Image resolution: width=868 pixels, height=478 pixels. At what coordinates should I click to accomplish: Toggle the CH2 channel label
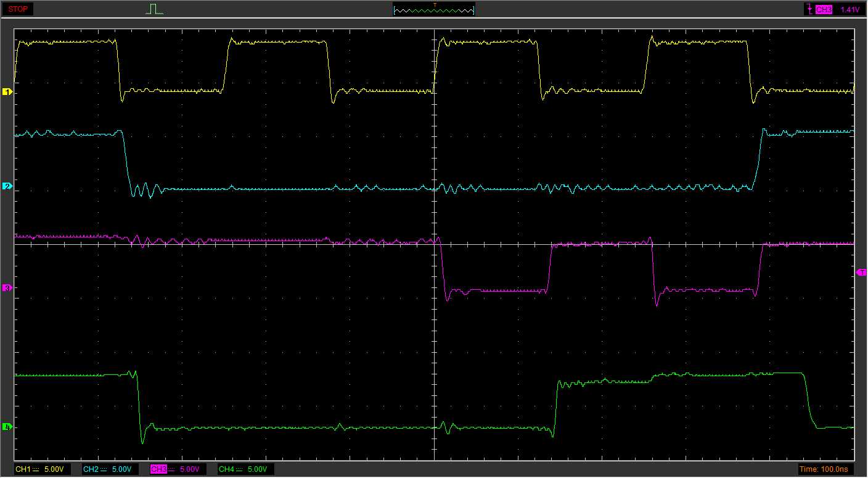point(91,469)
